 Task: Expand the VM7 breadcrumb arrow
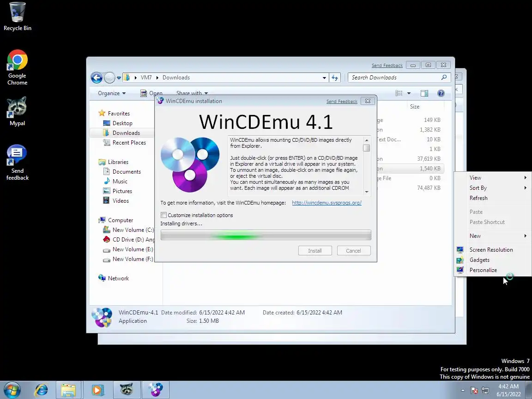pos(157,78)
